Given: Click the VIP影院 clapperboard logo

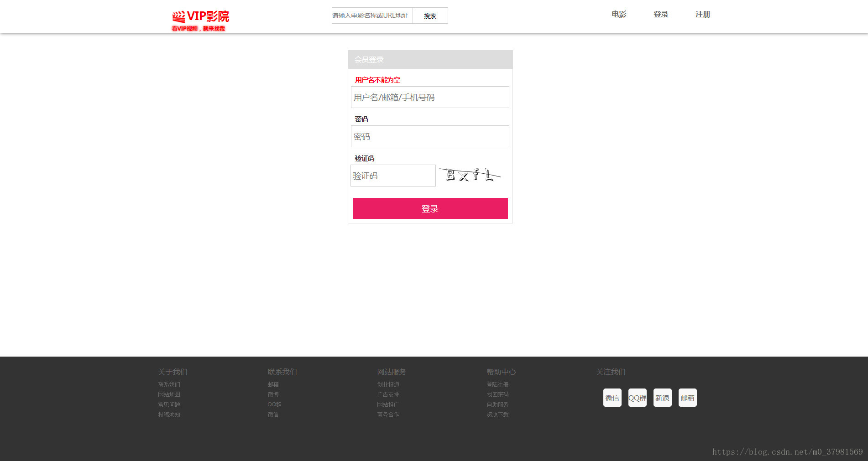Looking at the screenshot, I should coord(200,16).
